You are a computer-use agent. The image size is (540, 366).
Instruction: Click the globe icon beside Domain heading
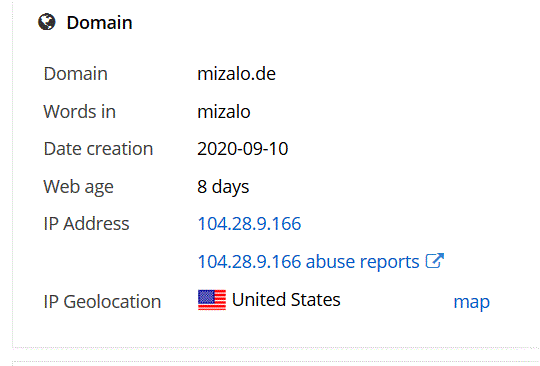pos(46,22)
